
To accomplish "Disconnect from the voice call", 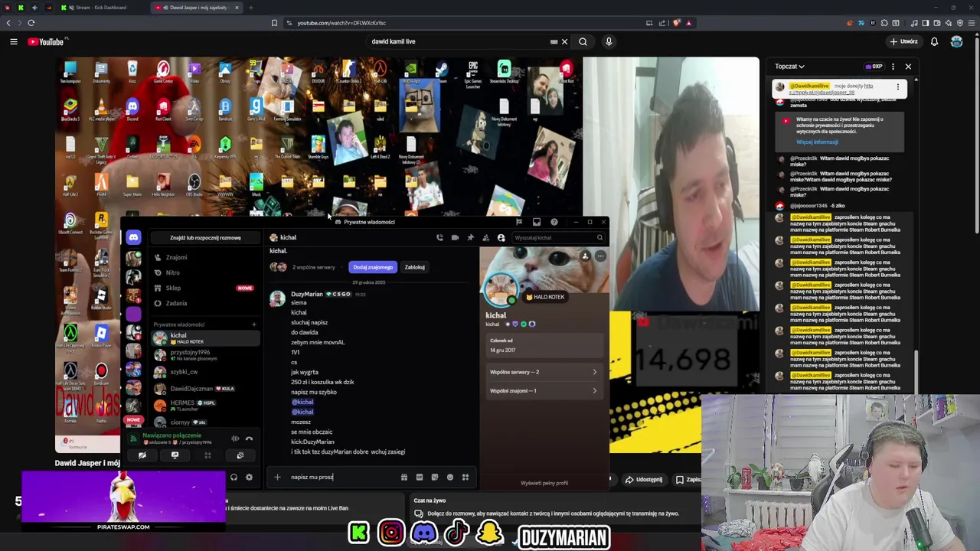I will [249, 439].
